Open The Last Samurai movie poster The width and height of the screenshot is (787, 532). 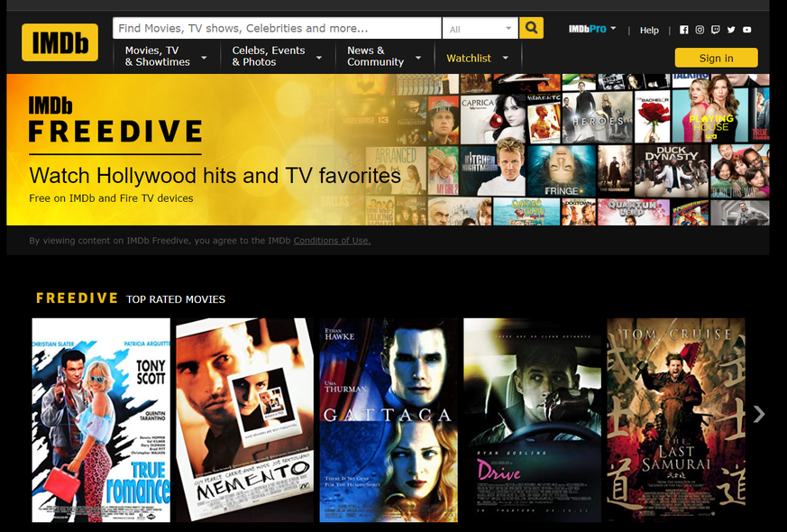pos(676,420)
